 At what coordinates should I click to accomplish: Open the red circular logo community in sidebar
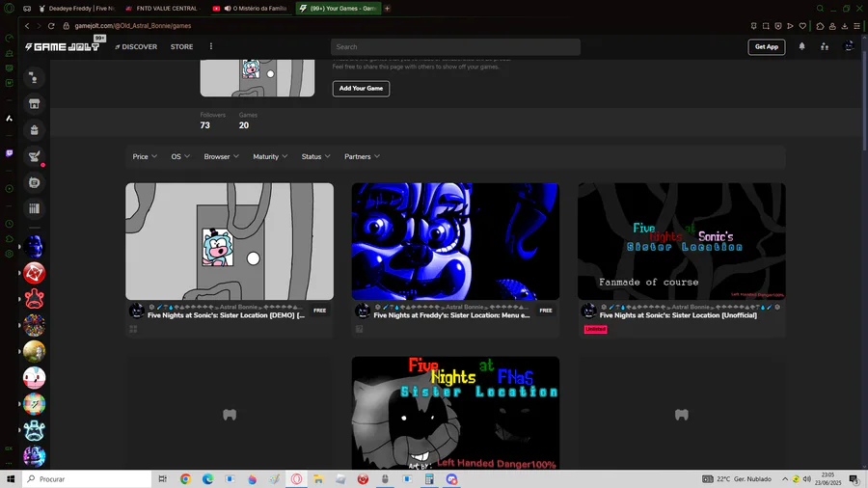(x=35, y=273)
